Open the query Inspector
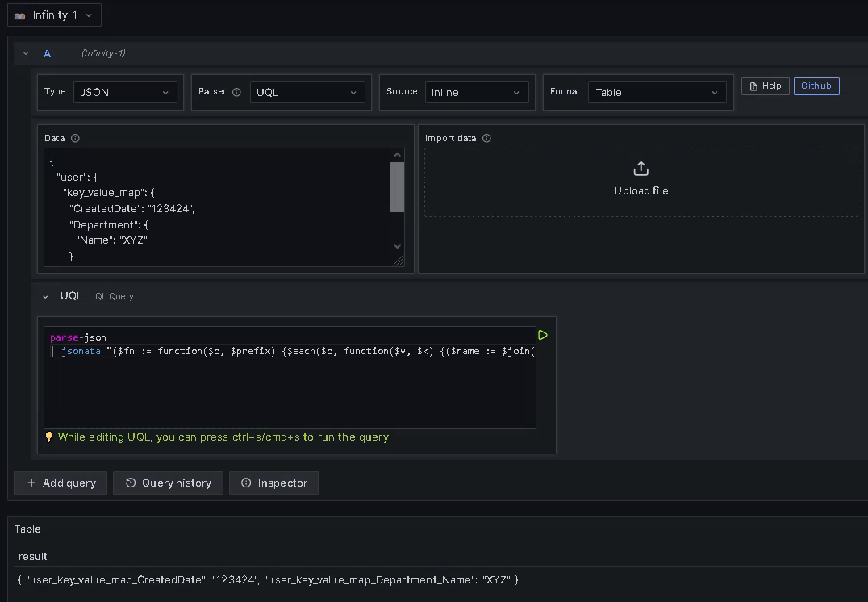This screenshot has width=868, height=602. pos(274,483)
